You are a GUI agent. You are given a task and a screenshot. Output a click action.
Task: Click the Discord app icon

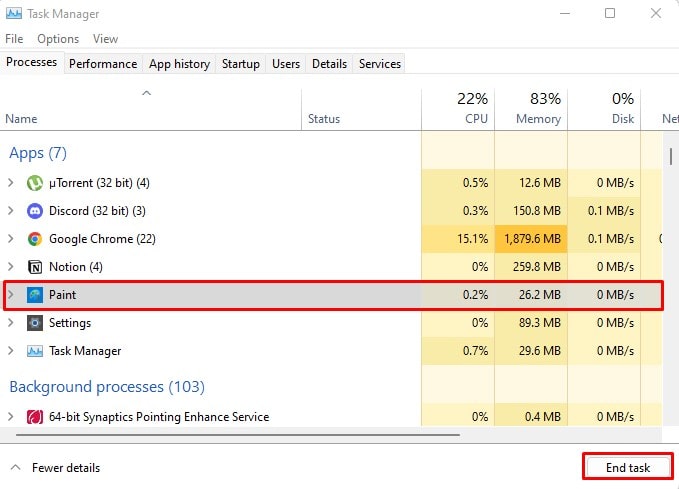click(x=35, y=211)
